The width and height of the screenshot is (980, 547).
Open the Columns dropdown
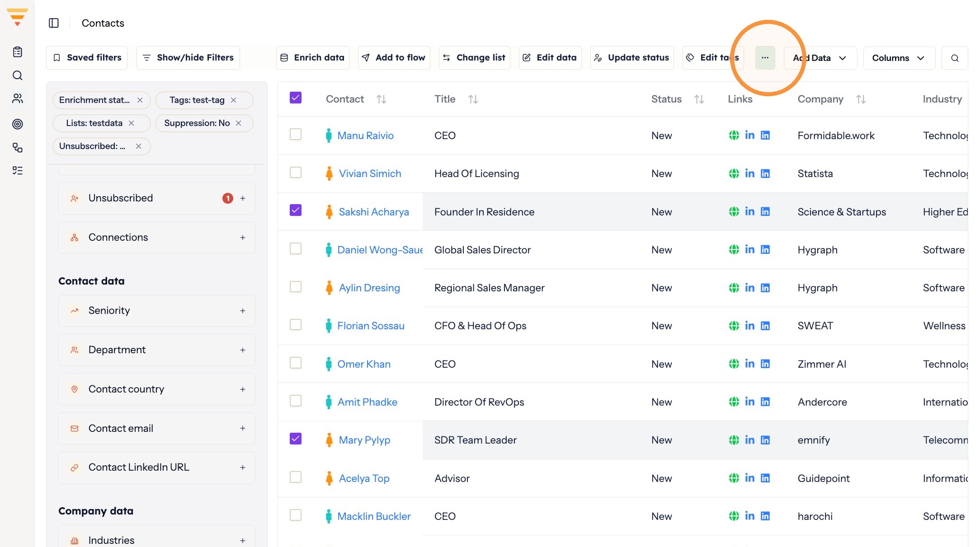coord(899,58)
